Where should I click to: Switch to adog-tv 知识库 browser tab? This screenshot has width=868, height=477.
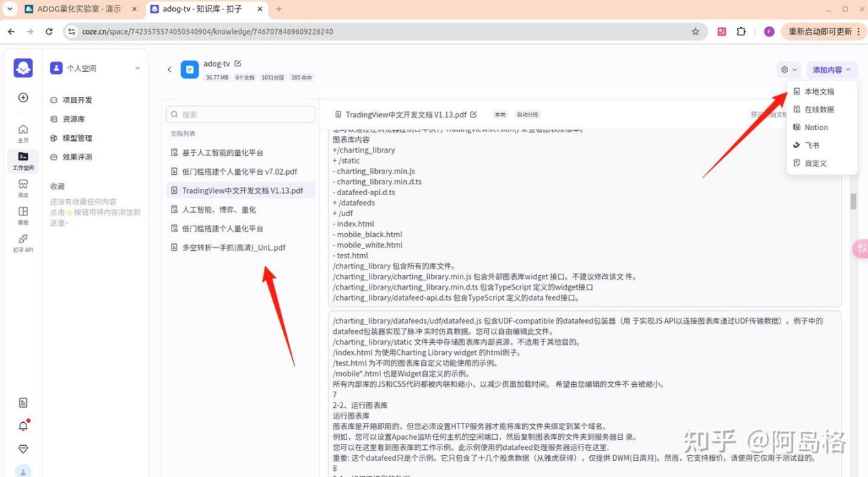tap(206, 9)
